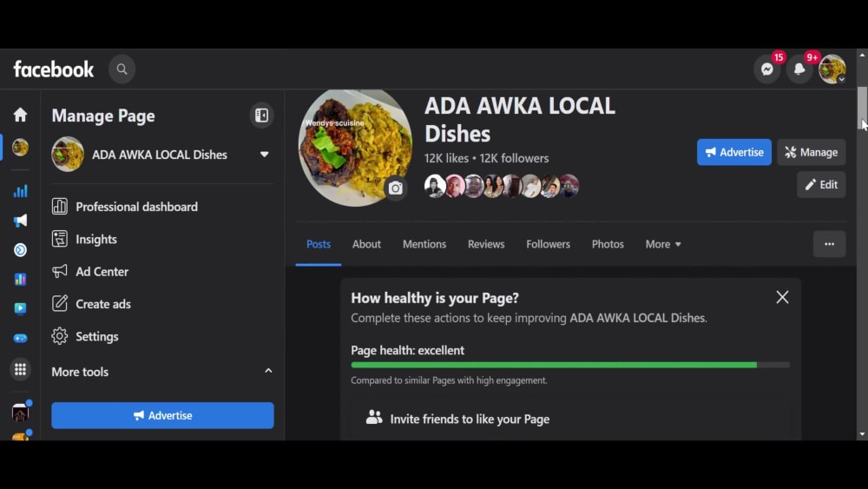Click the first follower avatar

tap(435, 186)
